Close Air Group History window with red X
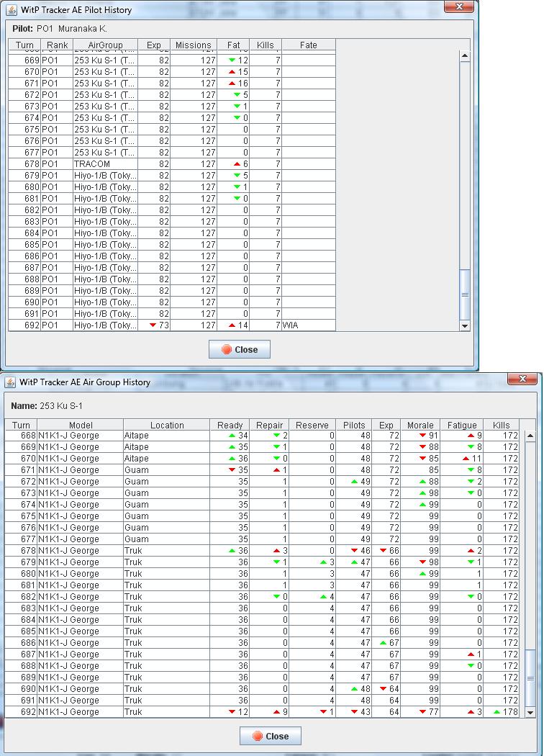Viewport: 544px width, 756px height. [x=522, y=379]
